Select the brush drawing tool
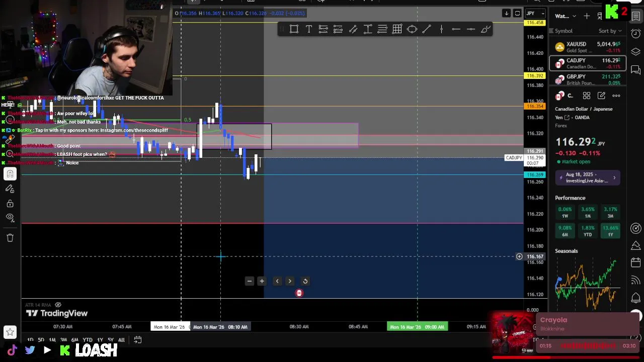This screenshot has width=644, height=362. click(x=485, y=29)
